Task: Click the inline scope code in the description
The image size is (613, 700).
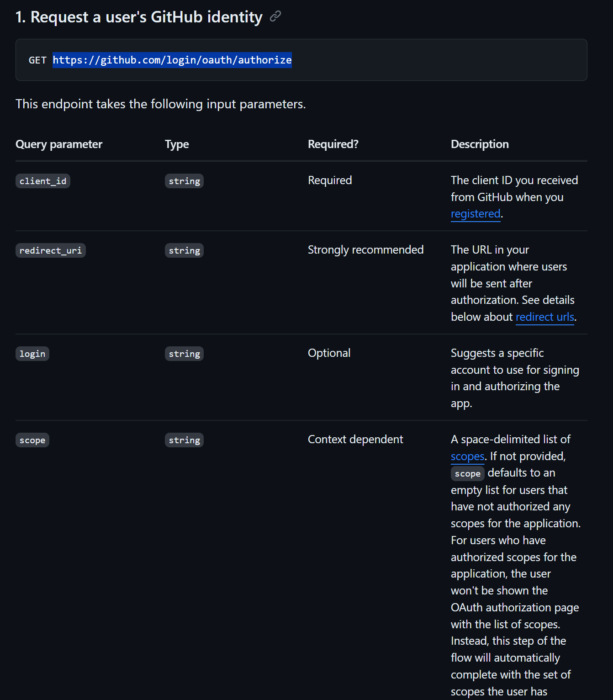Action: click(467, 473)
